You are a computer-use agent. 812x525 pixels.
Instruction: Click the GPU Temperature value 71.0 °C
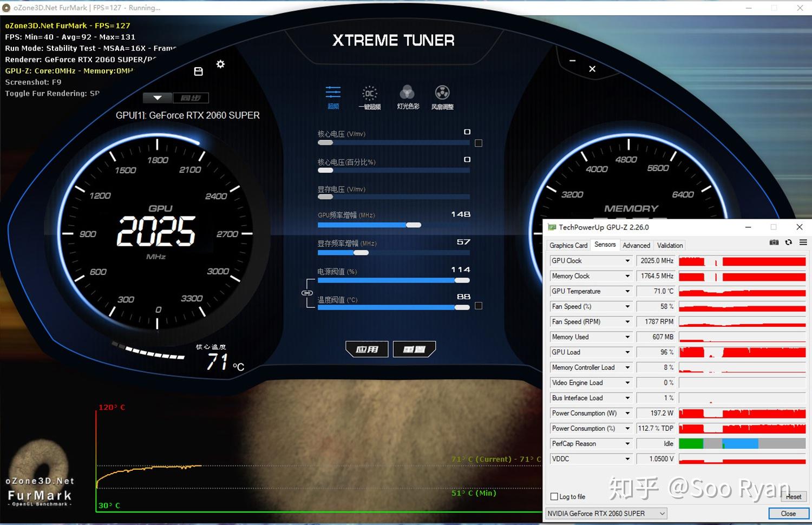tap(656, 291)
